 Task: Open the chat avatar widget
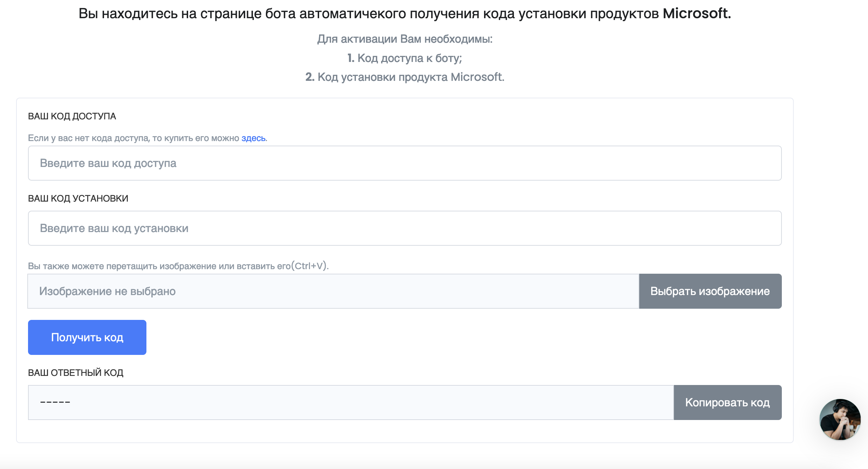[x=840, y=419]
